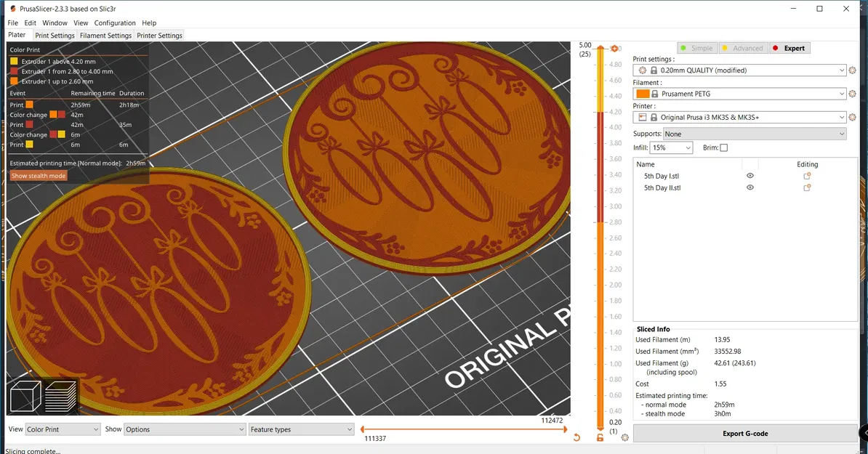Open the Help menu
The width and height of the screenshot is (868, 454).
149,23
